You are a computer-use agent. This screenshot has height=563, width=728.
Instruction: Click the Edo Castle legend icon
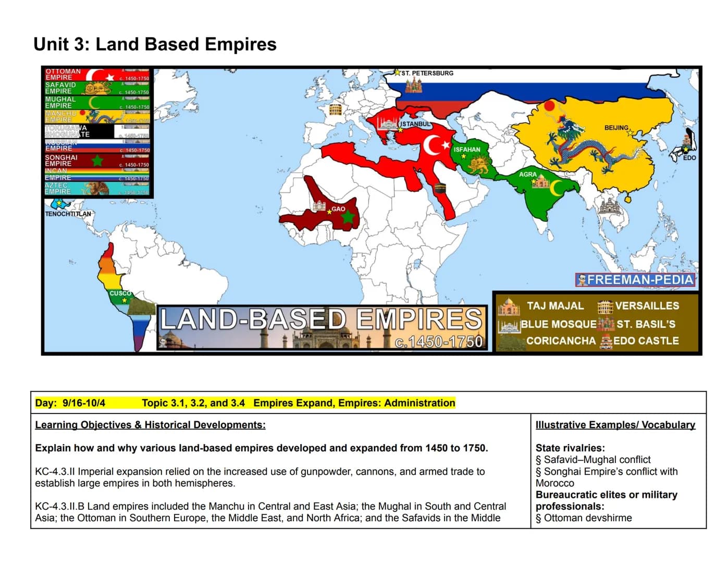606,341
